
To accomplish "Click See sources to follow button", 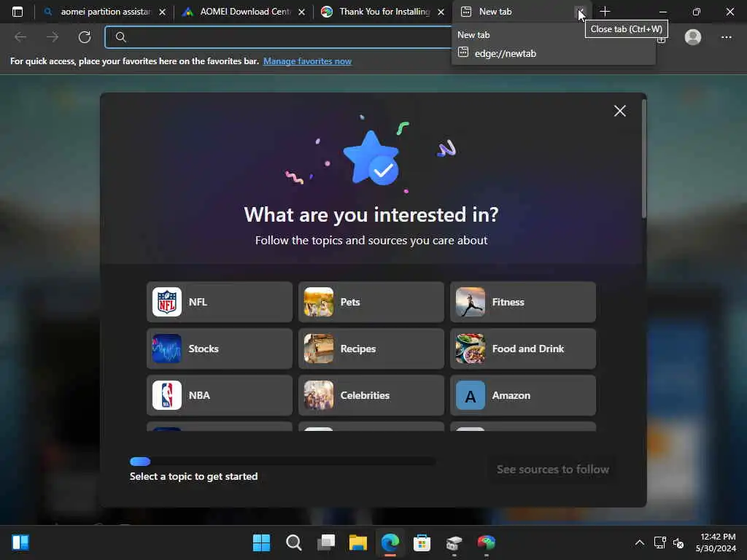I will [553, 470].
